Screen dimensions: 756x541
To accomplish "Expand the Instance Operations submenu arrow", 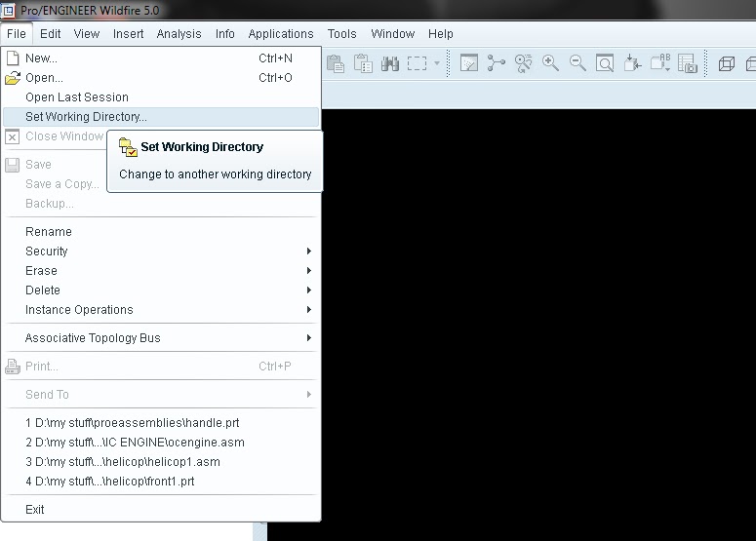I will click(x=309, y=309).
